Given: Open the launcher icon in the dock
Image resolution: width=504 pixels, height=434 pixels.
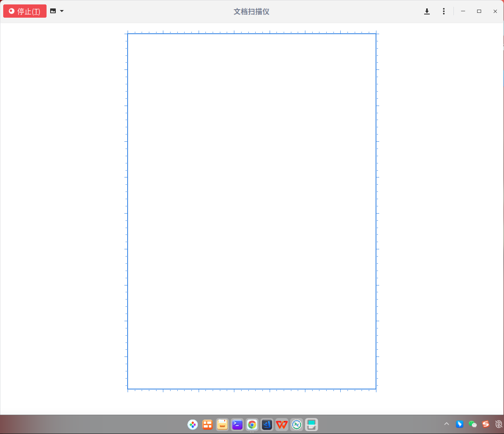Looking at the screenshot, I should click(x=193, y=424).
